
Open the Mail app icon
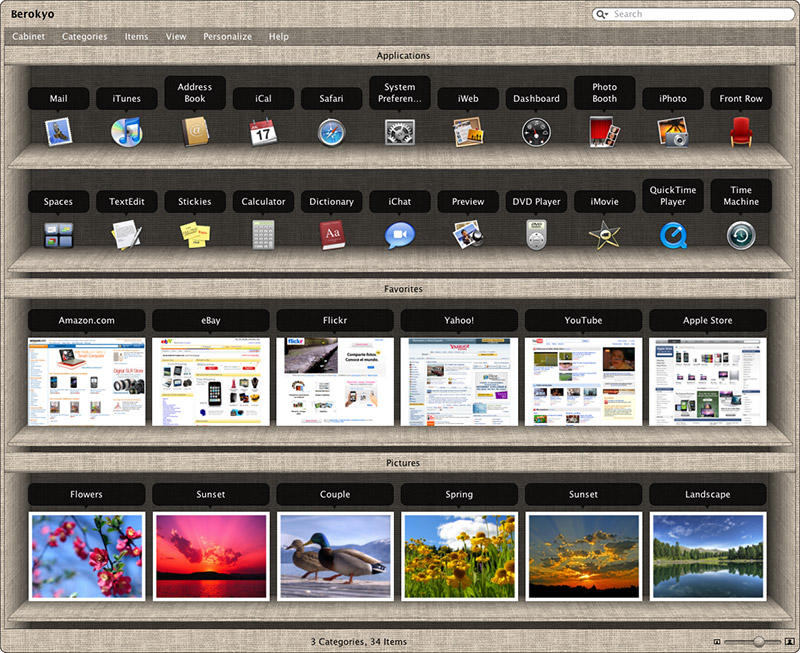pos(58,132)
